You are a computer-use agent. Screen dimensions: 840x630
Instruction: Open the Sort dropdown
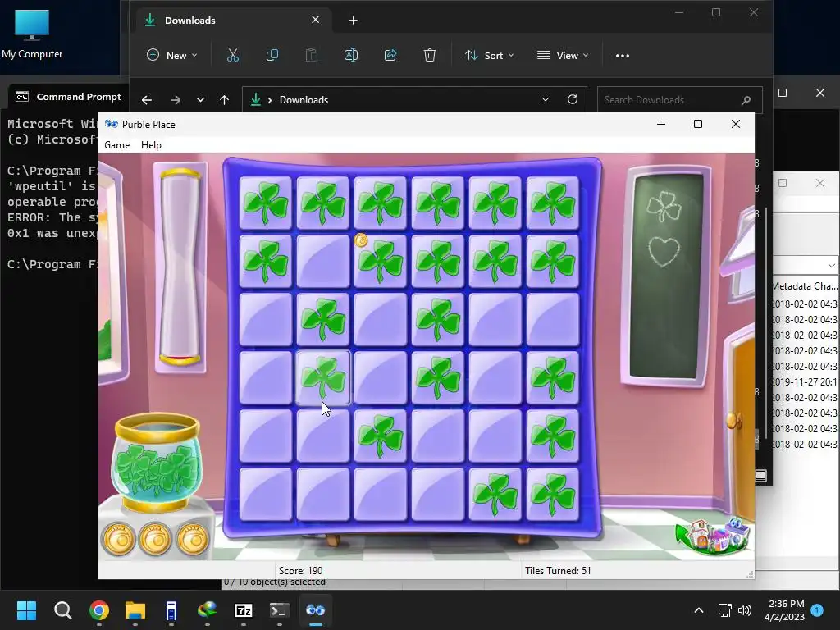[490, 55]
